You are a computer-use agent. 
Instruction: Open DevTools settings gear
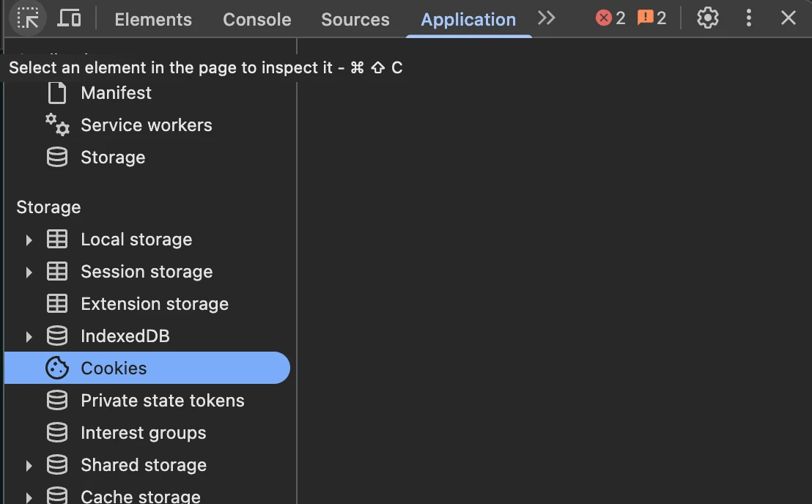pyautogui.click(x=707, y=18)
